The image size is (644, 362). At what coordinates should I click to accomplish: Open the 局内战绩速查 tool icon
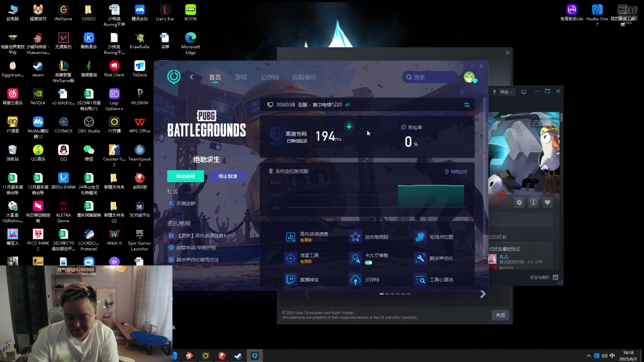click(290, 237)
